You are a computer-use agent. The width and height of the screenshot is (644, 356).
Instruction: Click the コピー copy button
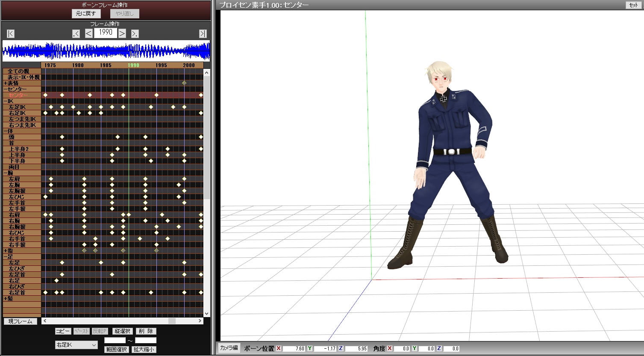(x=63, y=331)
